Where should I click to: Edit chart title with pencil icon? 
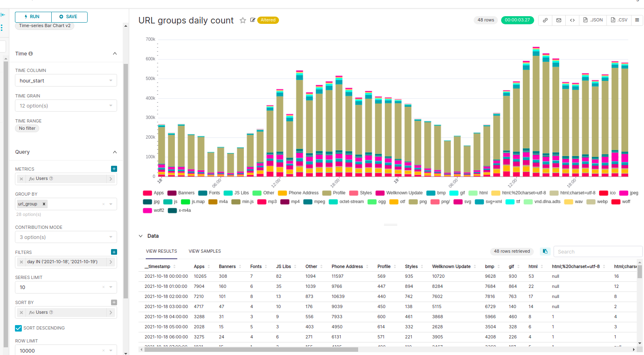coord(253,20)
